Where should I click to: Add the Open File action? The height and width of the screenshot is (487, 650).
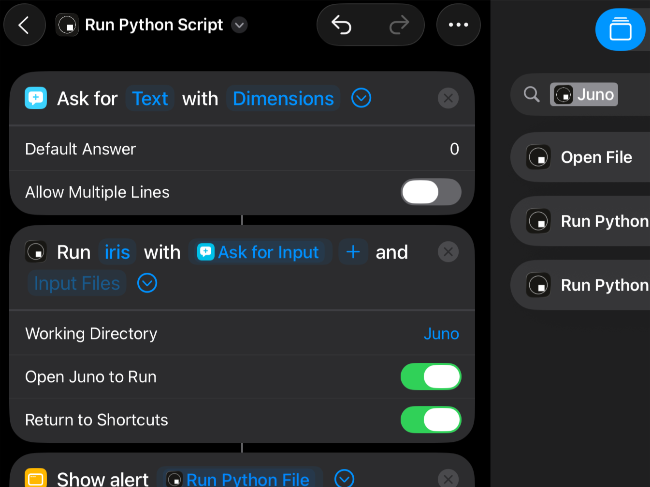coord(580,157)
